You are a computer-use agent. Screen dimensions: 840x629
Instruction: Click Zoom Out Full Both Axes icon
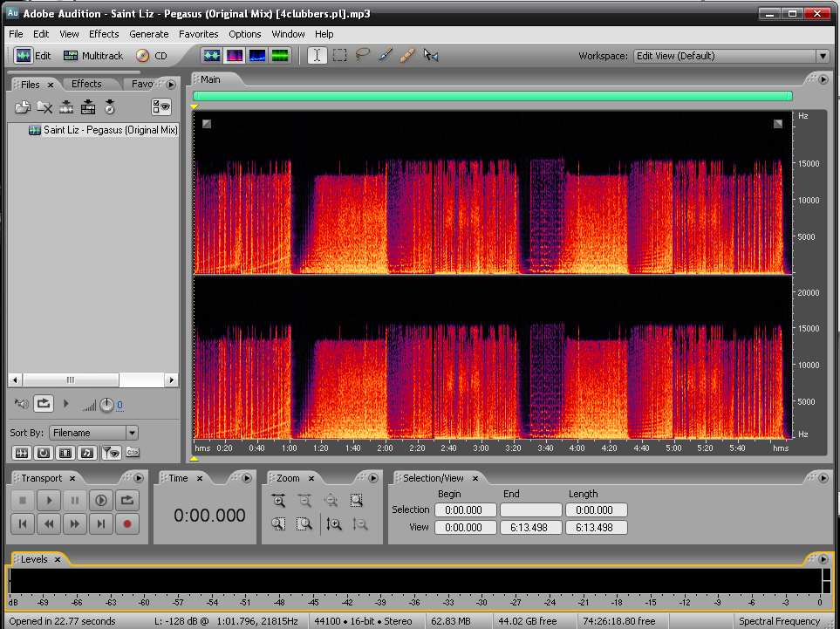[x=331, y=501]
